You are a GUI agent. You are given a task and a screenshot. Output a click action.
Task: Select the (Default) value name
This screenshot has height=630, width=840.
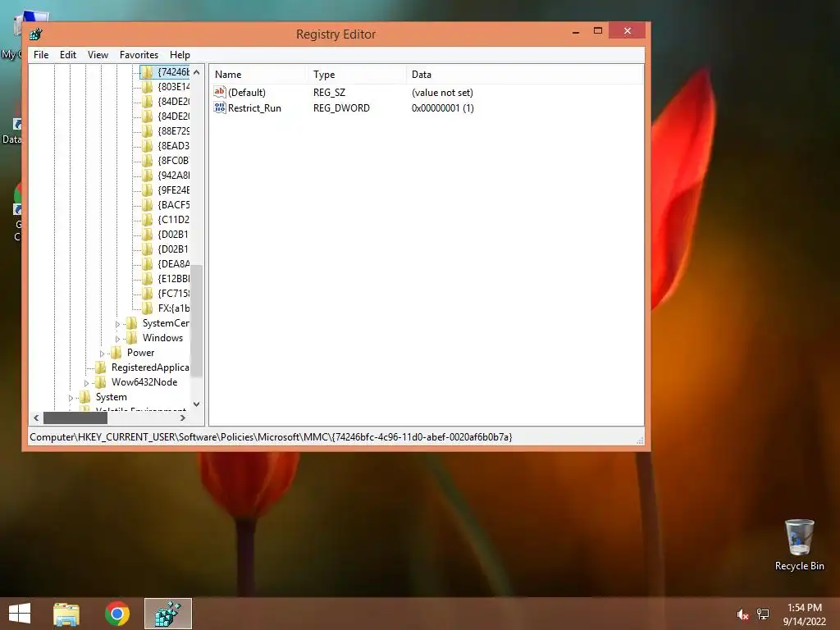click(x=246, y=93)
